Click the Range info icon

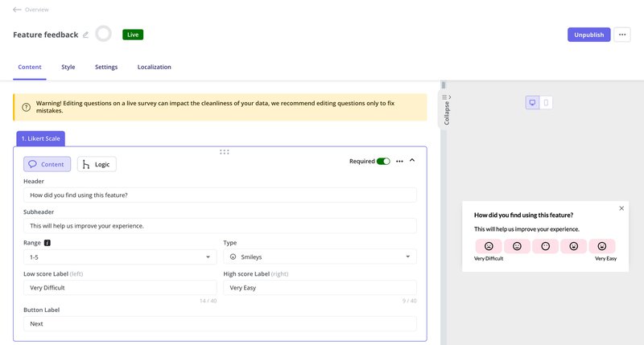coord(47,242)
